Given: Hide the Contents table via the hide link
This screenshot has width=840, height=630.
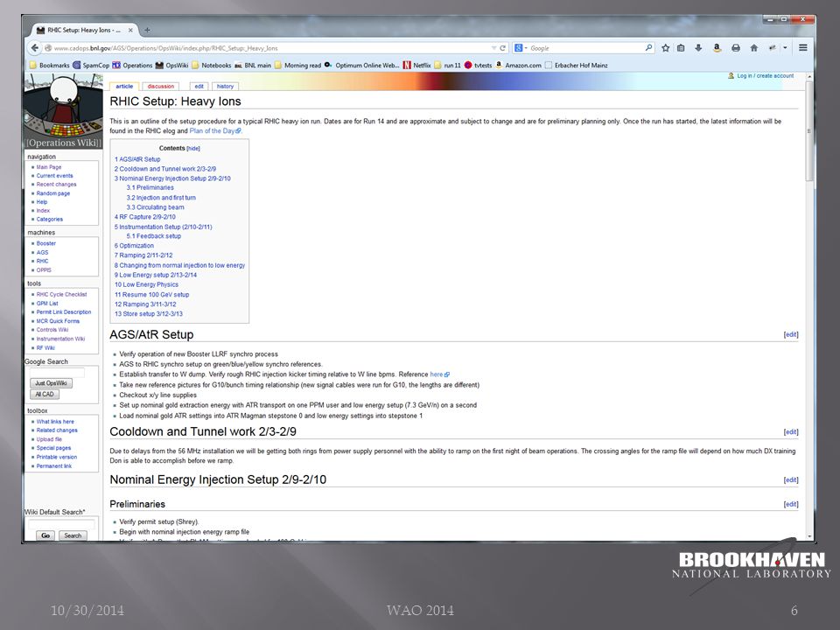Looking at the screenshot, I should coord(192,149).
